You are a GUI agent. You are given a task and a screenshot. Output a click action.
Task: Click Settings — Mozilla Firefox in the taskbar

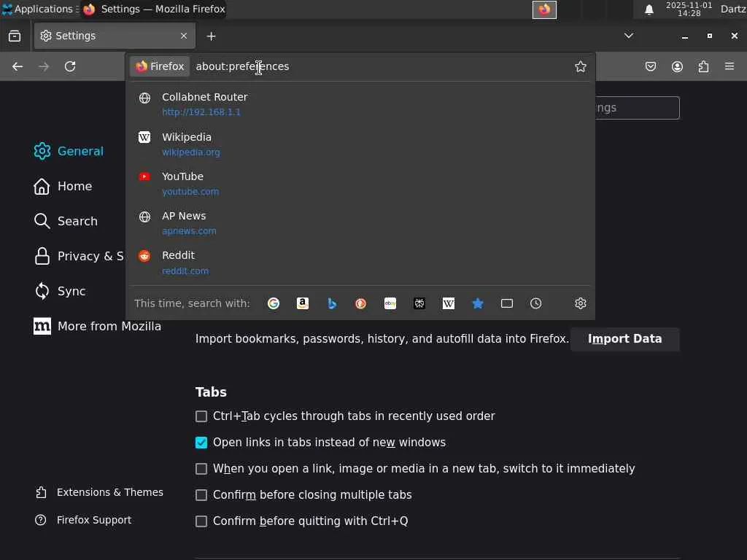[x=154, y=9]
